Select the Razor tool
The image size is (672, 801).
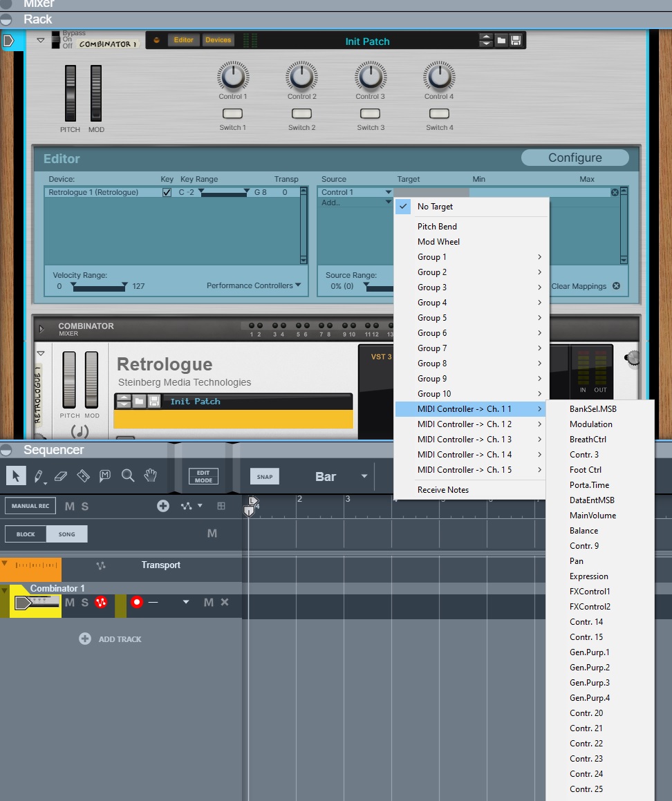pos(83,476)
